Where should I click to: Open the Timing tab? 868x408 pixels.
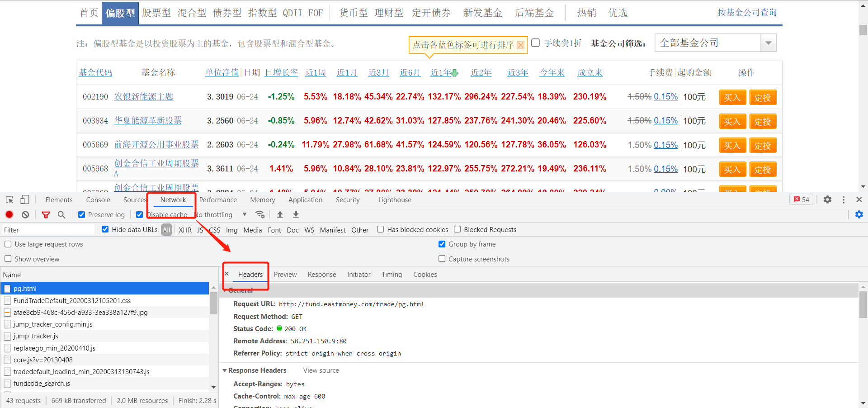coord(392,274)
